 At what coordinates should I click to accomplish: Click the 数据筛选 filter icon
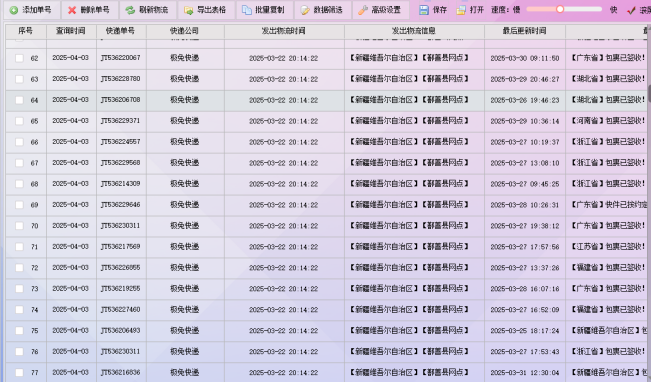click(305, 10)
